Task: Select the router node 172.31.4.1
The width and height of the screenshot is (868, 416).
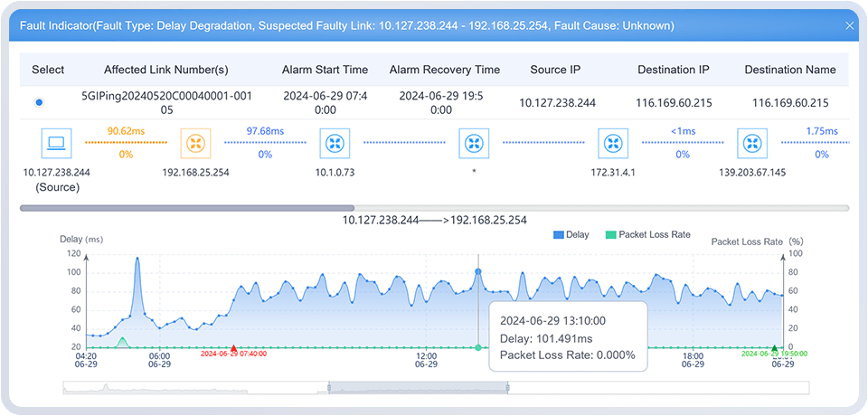Action: [x=613, y=143]
